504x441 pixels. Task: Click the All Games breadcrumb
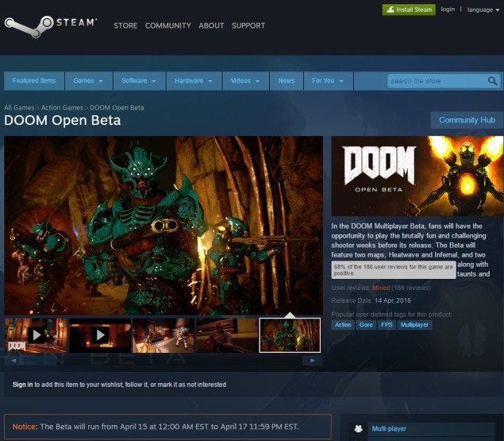(x=19, y=108)
